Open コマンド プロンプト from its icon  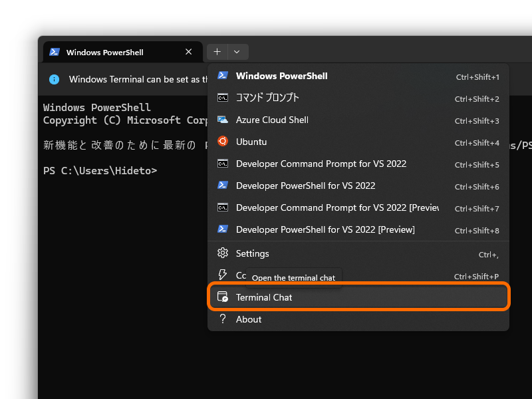(x=222, y=98)
